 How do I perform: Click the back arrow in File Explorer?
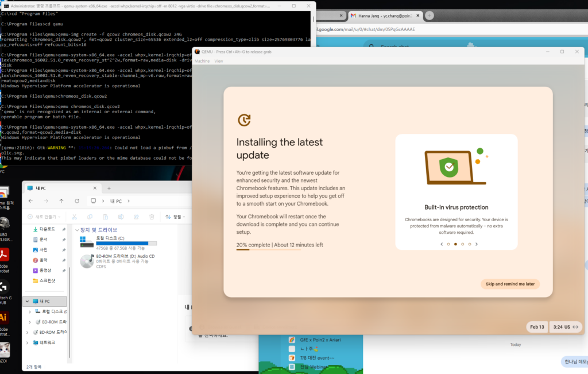pyautogui.click(x=30, y=201)
